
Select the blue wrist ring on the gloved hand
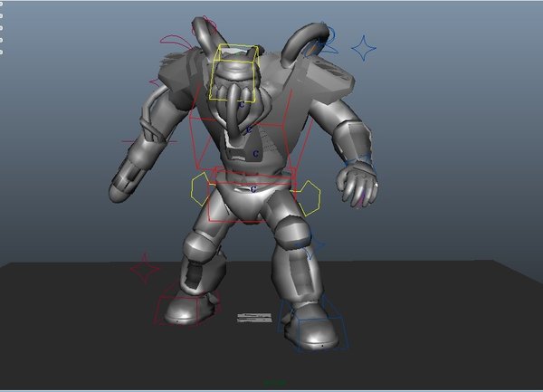[360, 159]
